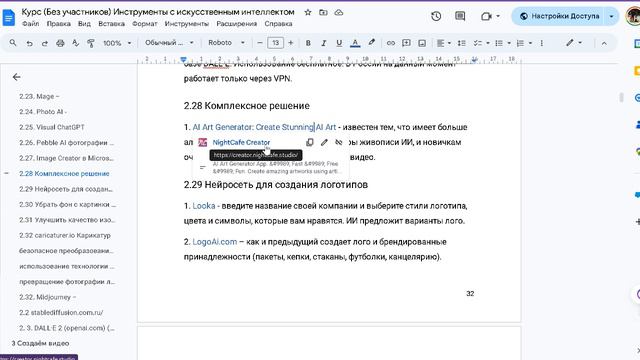Open LogoAi.com hyperlink
Screen dimensions: 640x360
[x=215, y=242]
